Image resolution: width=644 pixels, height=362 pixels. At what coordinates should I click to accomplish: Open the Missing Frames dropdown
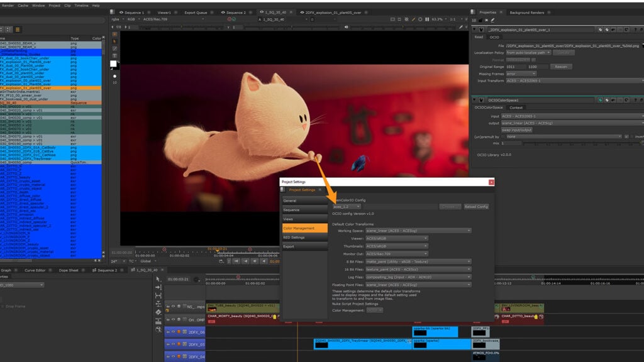click(521, 74)
